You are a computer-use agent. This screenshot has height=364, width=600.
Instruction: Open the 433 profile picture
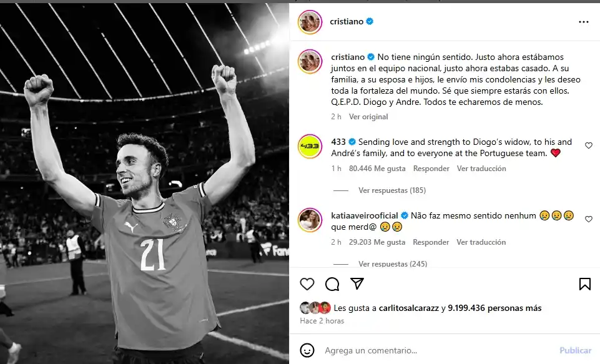pyautogui.click(x=310, y=146)
